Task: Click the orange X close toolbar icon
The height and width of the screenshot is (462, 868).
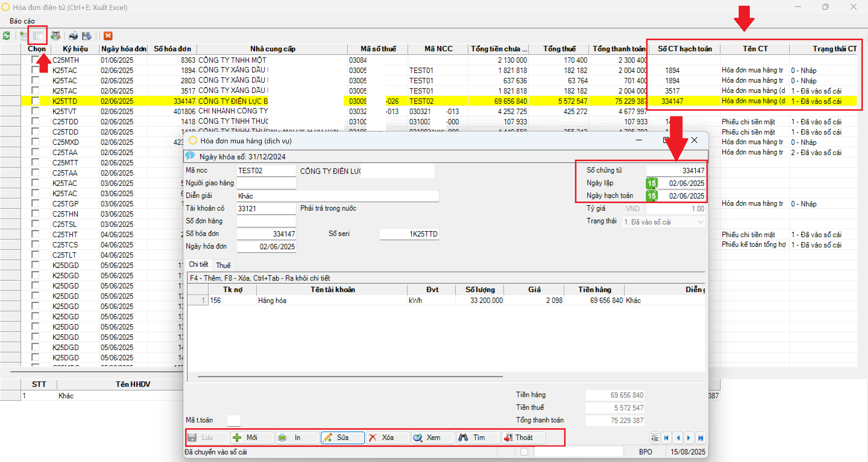Action: [108, 36]
